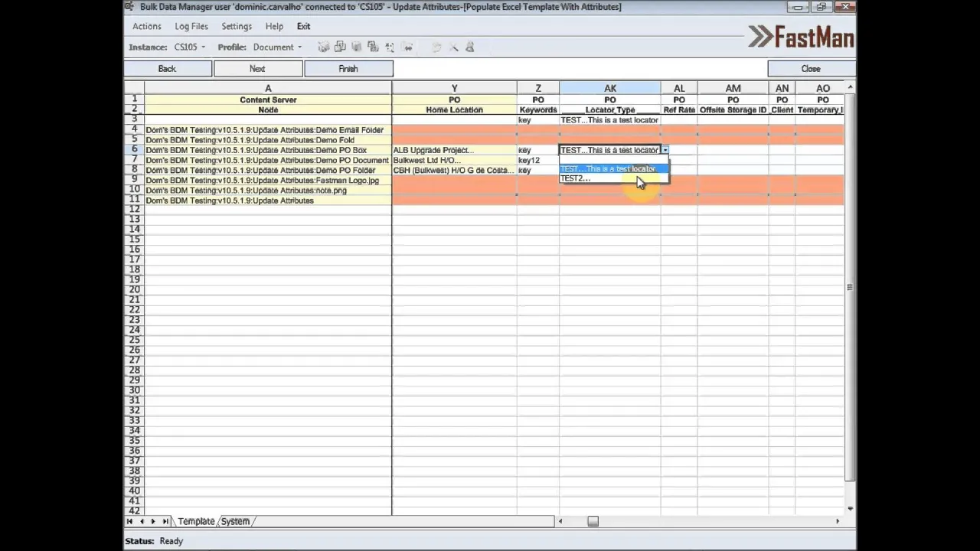Click the 'Demo PO Document' node cell
Viewport: 980px width, 551px height.
click(268, 161)
